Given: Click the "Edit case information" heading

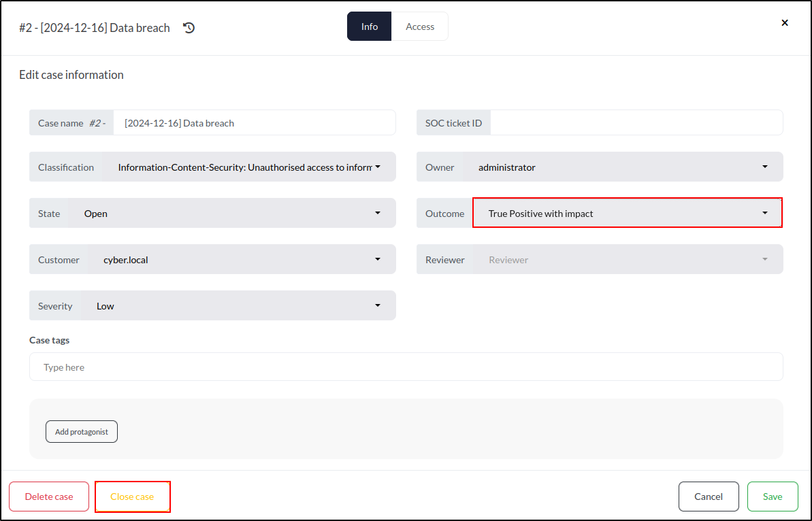Looking at the screenshot, I should coord(71,75).
